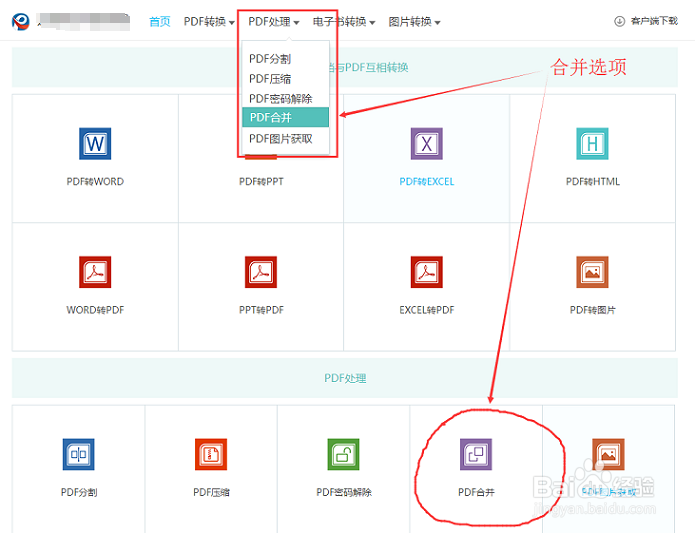Viewport: 695px width, 533px height.
Task: Choose highlighted PDF合并 in the dropdown
Action: pos(285,117)
